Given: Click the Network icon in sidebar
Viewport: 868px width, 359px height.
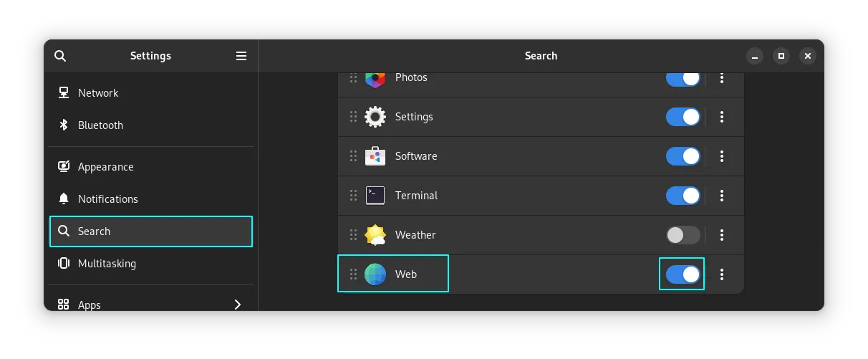Looking at the screenshot, I should click(64, 92).
